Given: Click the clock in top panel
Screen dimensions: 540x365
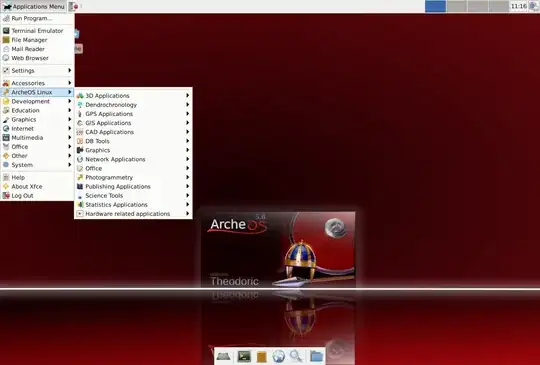Looking at the screenshot, I should [518, 6].
